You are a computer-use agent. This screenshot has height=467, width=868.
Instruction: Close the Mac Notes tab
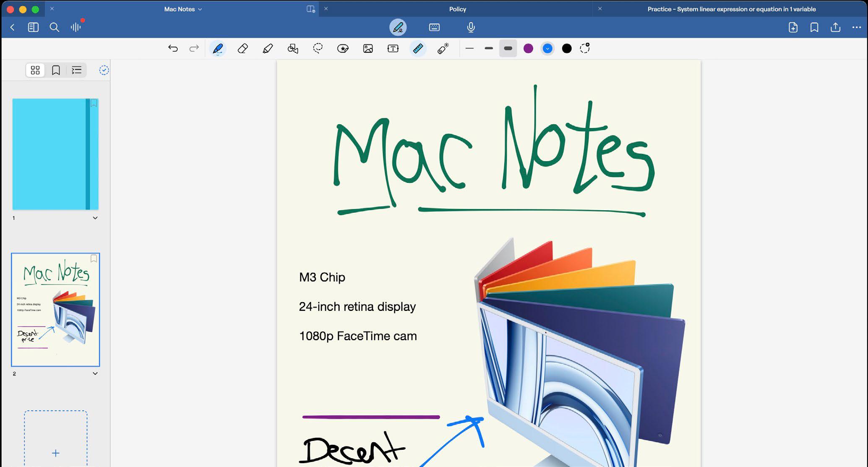pos(52,8)
